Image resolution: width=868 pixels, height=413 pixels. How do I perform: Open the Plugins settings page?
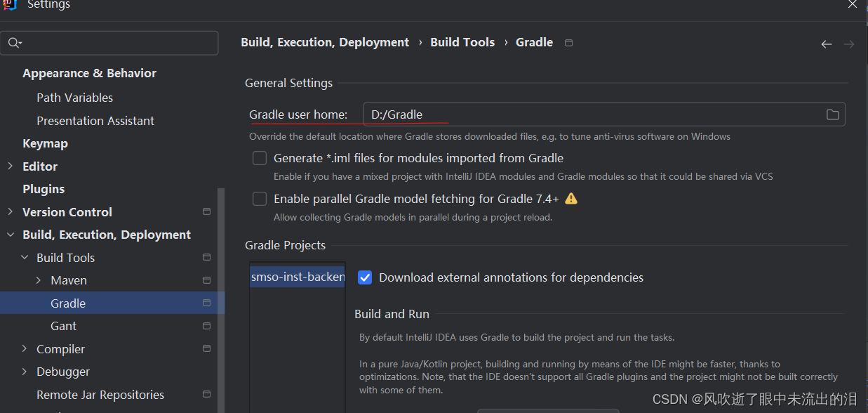click(44, 188)
